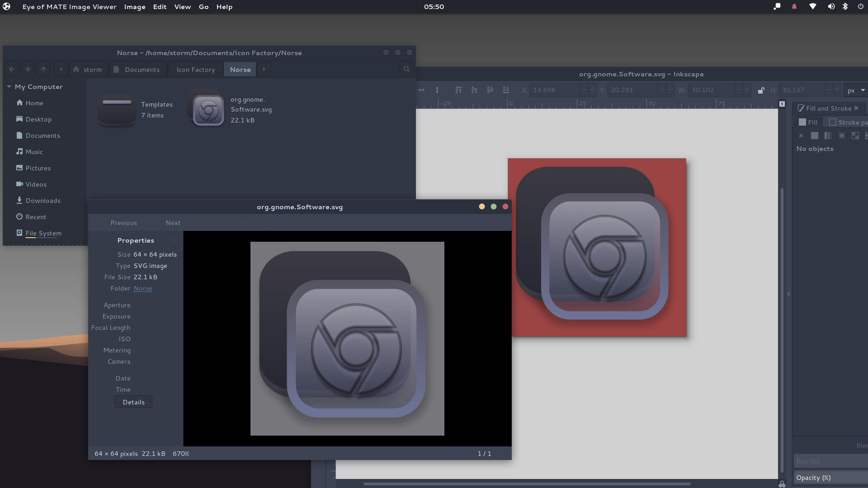The image size is (868, 488).
Task: Open the Wi-Fi network indicator
Action: pos(813,6)
